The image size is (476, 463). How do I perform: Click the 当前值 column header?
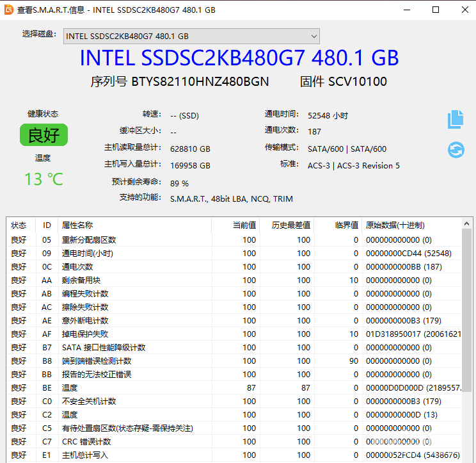coord(244,225)
